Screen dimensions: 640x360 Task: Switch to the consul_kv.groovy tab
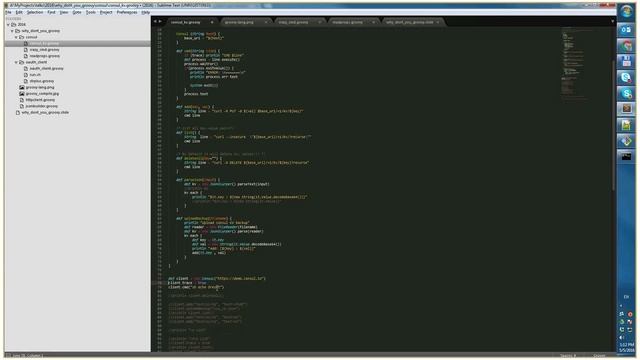[186, 22]
